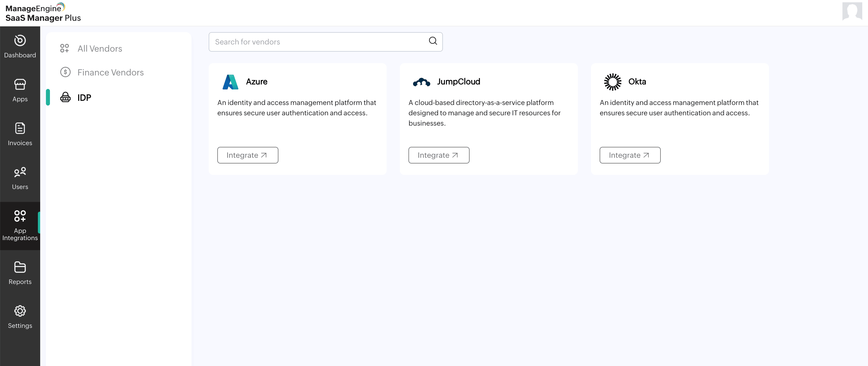Select the Apps icon in the sidebar
The height and width of the screenshot is (366, 868).
pos(20,90)
